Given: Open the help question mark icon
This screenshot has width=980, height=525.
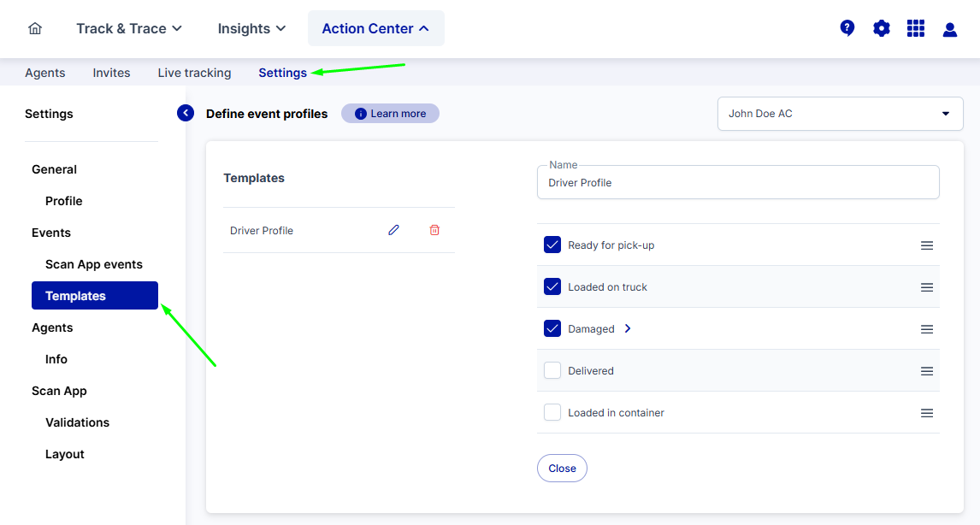Looking at the screenshot, I should (847, 28).
